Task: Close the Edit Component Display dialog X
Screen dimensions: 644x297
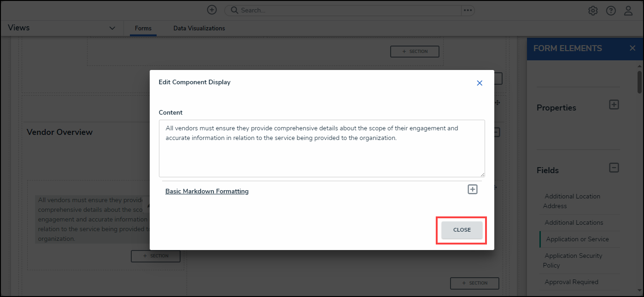Action: point(480,83)
